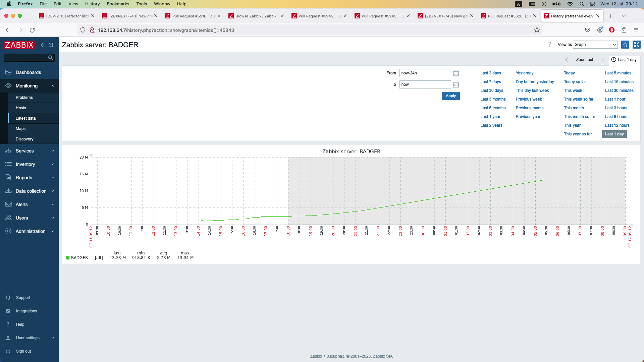This screenshot has width=644, height=362.
Task: Open the To date calendar picker
Action: click(x=456, y=84)
